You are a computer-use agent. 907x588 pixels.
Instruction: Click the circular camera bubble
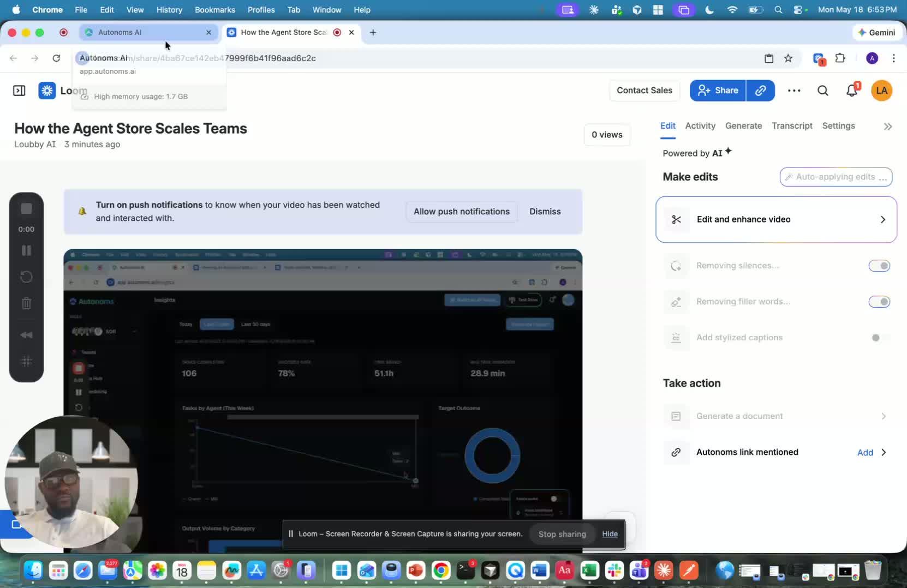click(x=71, y=482)
